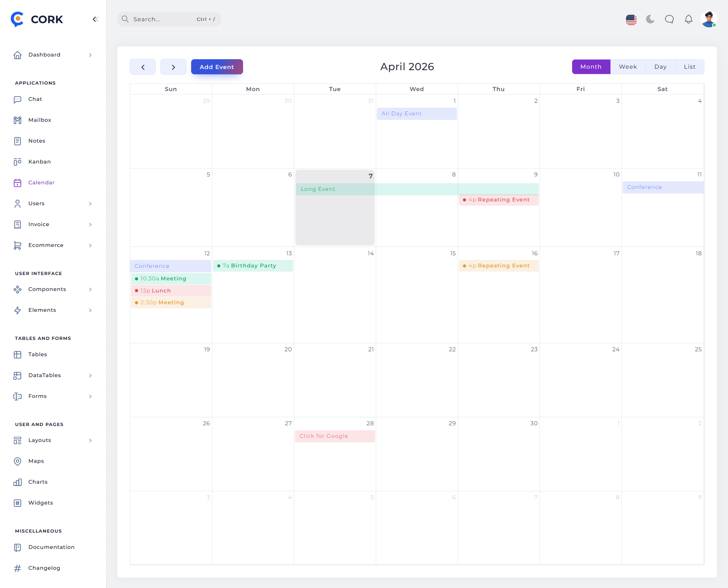Toggle dark mode with the moon icon
The width and height of the screenshot is (728, 588).
tap(650, 19)
